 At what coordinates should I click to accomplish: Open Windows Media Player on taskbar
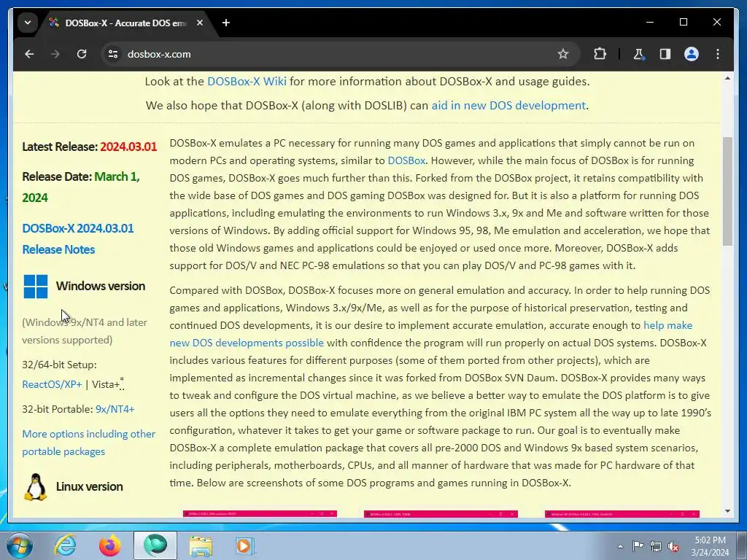[245, 545]
